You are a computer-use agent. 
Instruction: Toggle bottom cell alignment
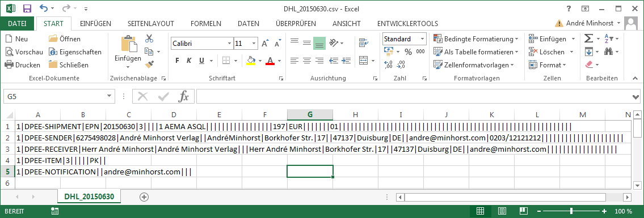coord(319,43)
